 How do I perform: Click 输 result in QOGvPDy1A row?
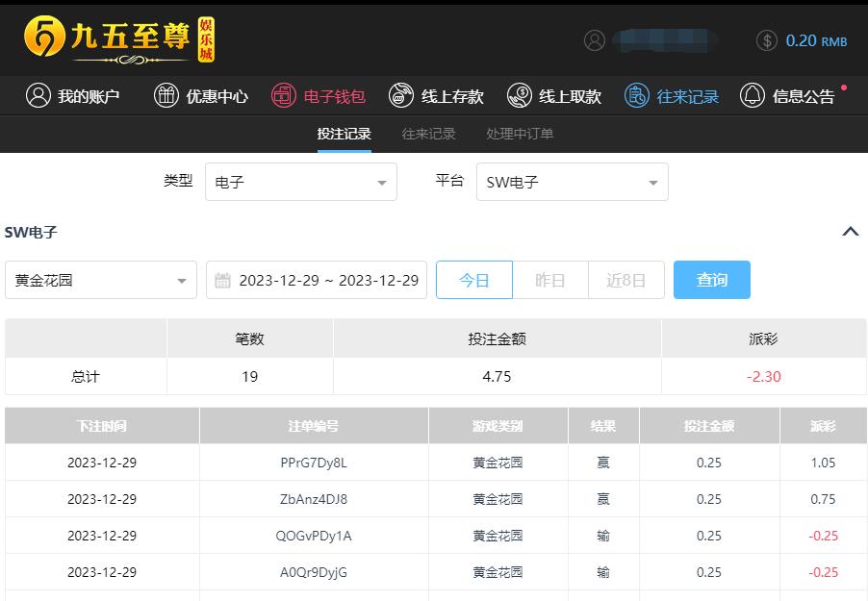pyautogui.click(x=603, y=536)
